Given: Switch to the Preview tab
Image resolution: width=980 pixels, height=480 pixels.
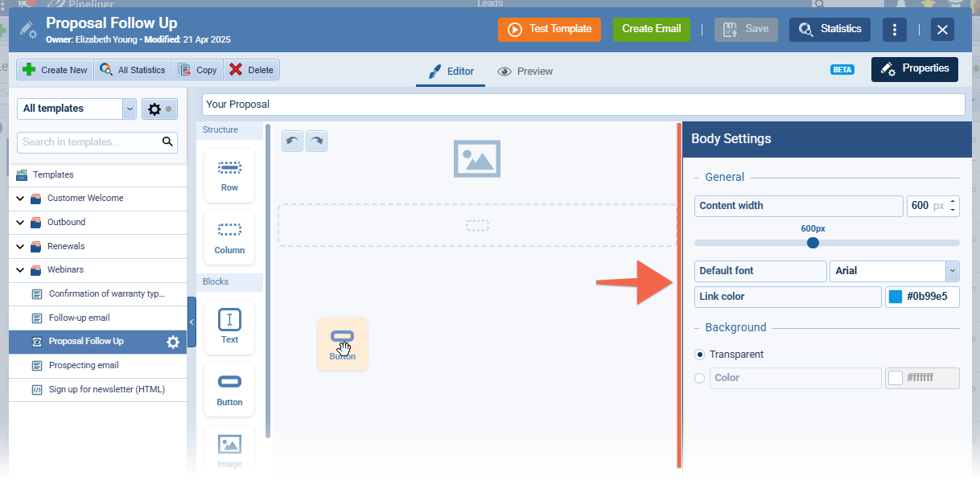Looking at the screenshot, I should (525, 72).
